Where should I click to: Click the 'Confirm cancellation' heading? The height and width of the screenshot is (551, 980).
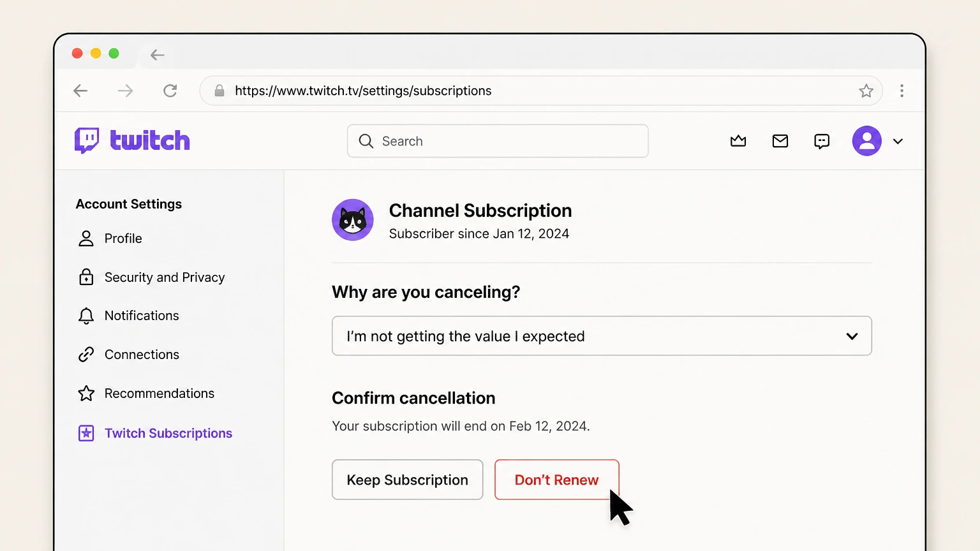pos(413,398)
